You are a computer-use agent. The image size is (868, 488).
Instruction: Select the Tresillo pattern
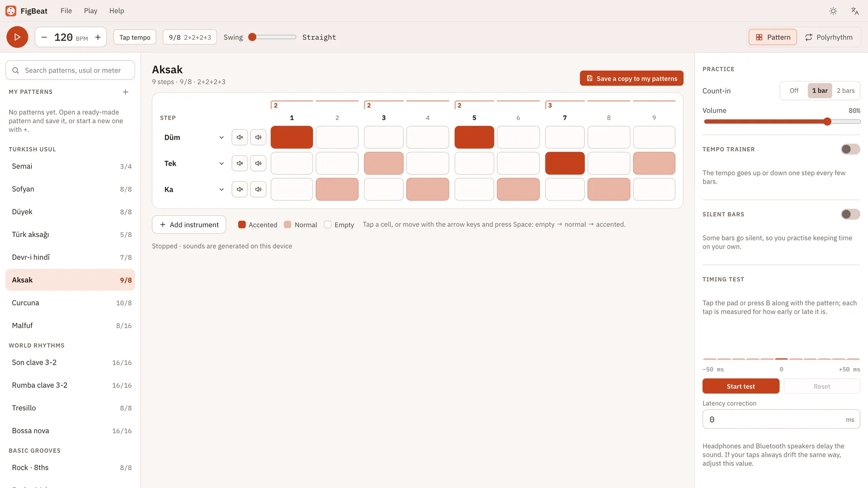point(70,408)
